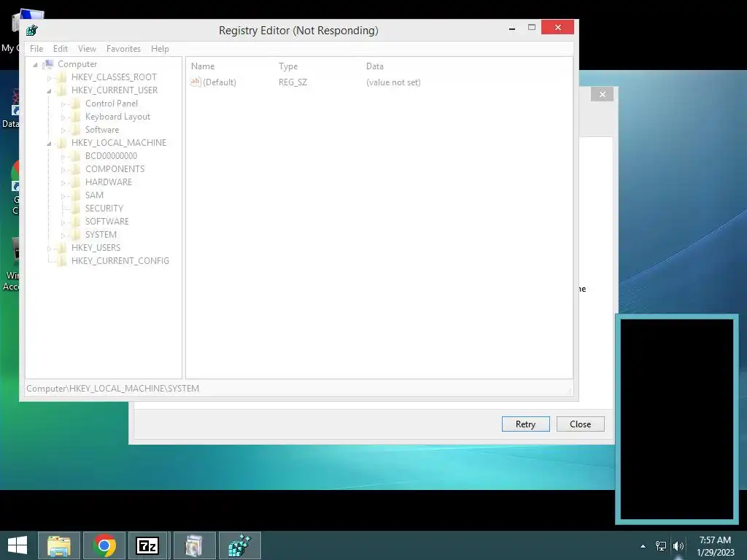Screen dimensions: 747x560
Task: Open the Favorites menu
Action: [x=123, y=49]
